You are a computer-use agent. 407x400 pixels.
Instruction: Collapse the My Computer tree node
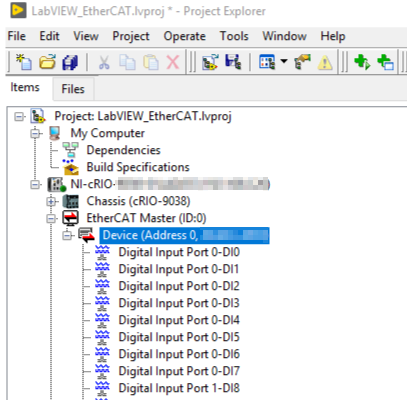(x=35, y=134)
